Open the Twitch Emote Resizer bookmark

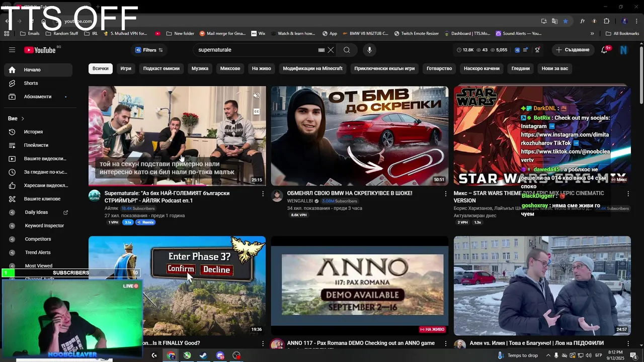click(x=417, y=34)
